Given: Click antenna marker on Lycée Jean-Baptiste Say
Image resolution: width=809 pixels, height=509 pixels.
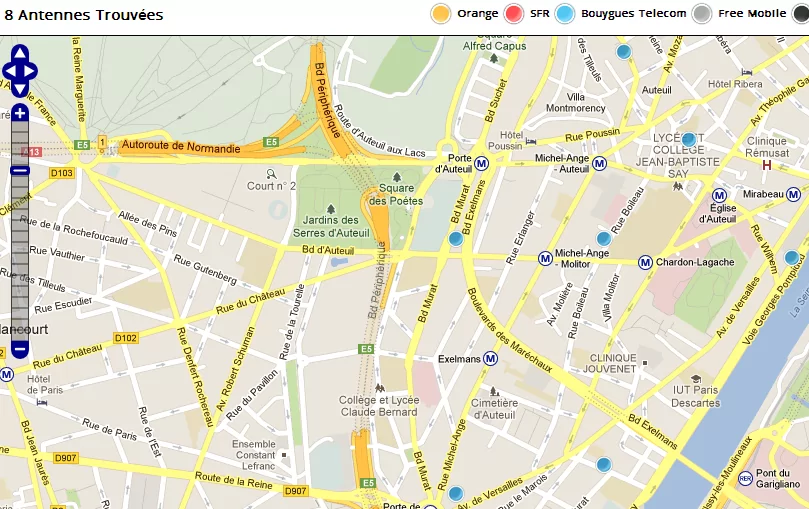Looking at the screenshot, I should click(x=689, y=140).
